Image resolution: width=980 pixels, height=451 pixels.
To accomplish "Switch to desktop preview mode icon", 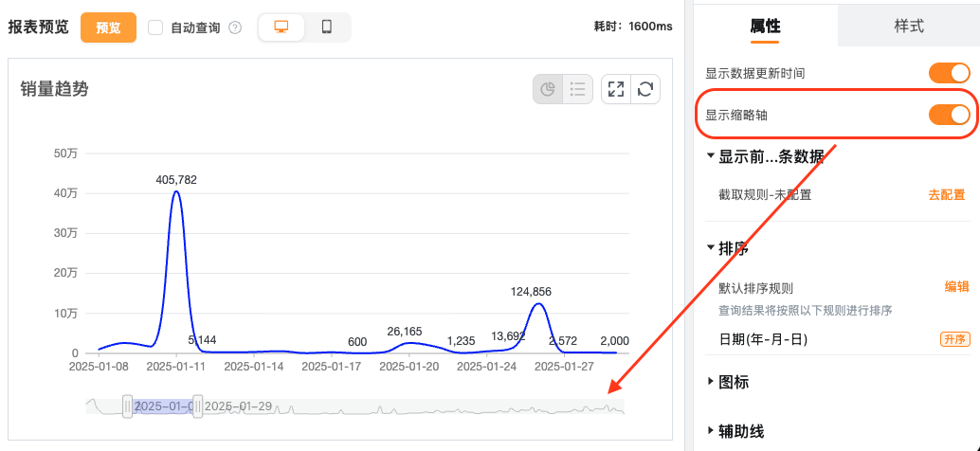I will (x=281, y=27).
